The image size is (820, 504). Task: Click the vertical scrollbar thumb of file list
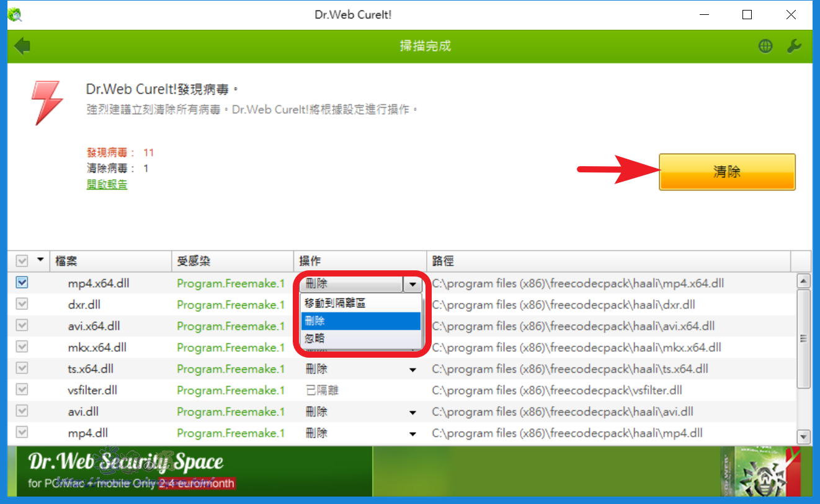click(x=804, y=338)
